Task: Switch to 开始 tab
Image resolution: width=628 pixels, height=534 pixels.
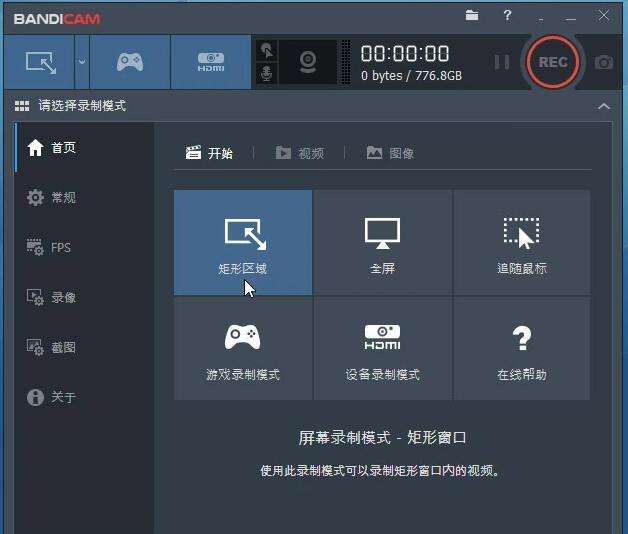Action: 209,153
